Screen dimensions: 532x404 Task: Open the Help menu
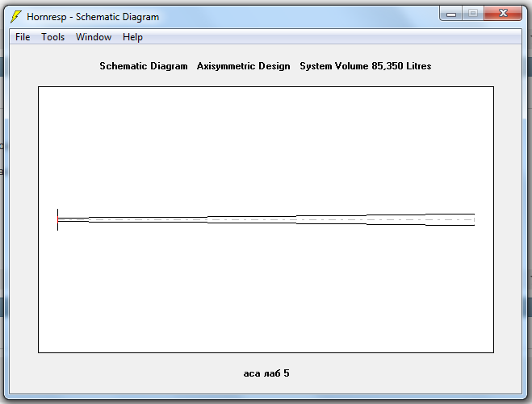click(x=132, y=37)
